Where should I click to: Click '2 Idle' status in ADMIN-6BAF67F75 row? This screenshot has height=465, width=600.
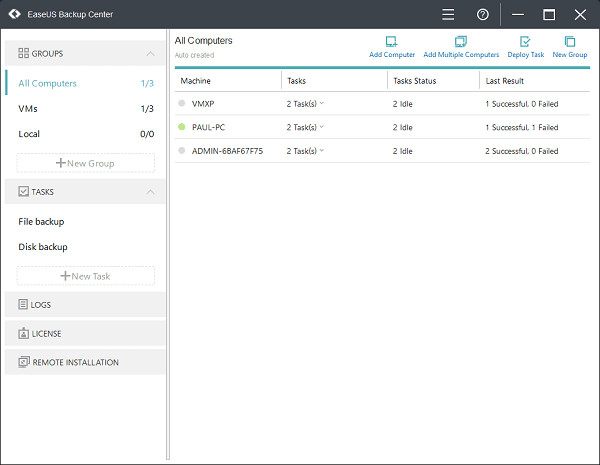coord(403,151)
